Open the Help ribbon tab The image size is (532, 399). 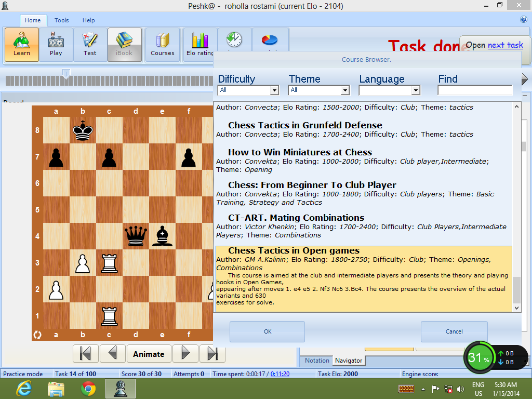(x=88, y=20)
